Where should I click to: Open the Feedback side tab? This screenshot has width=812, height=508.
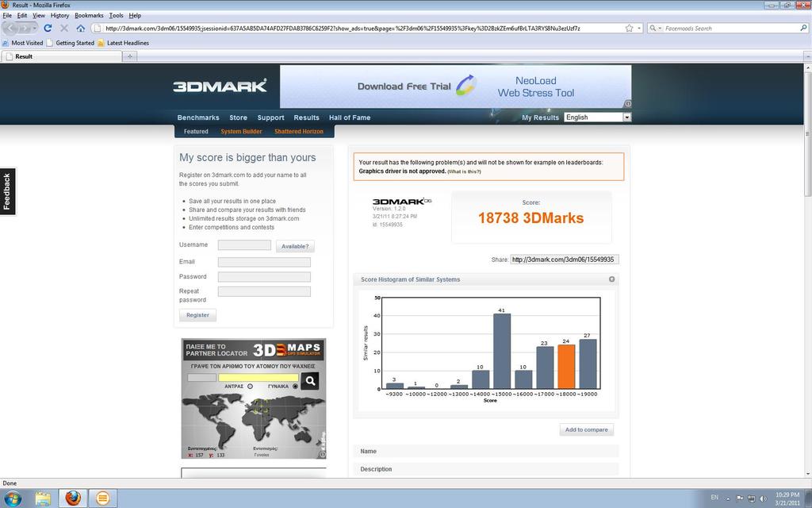point(7,191)
